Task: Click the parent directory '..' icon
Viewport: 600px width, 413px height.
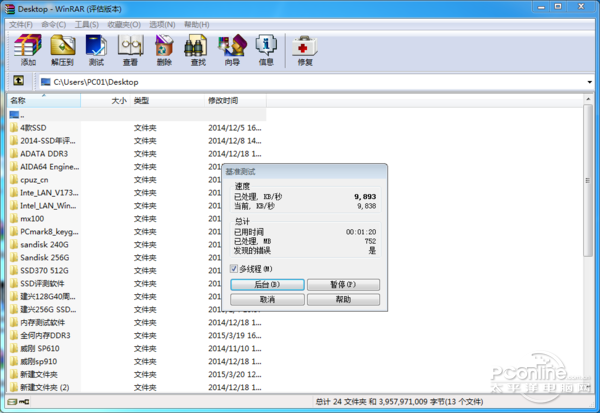Action: pyautogui.click(x=14, y=114)
